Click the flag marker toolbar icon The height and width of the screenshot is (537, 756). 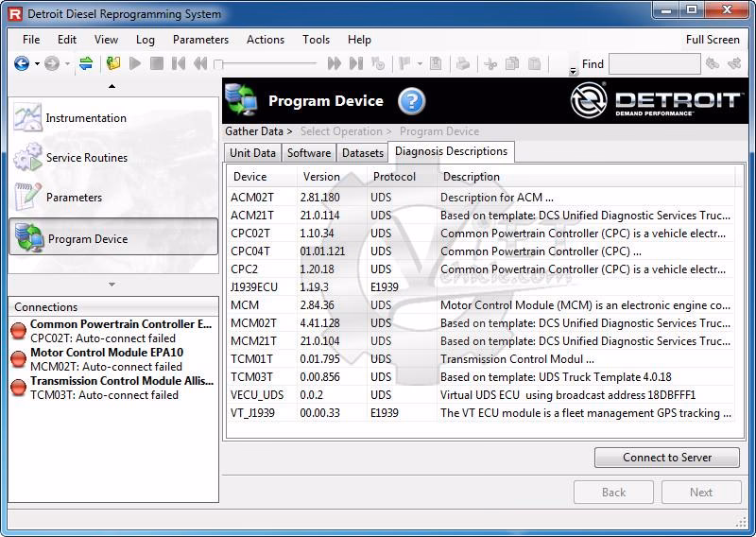[405, 63]
